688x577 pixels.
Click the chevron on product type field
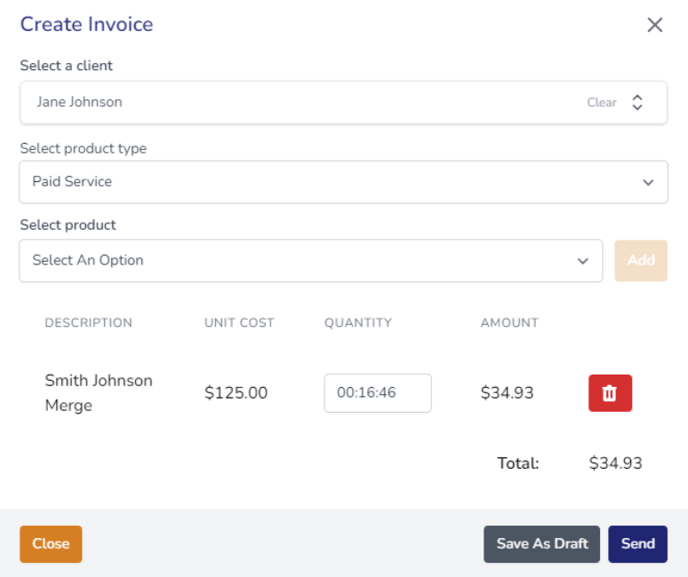(x=648, y=182)
